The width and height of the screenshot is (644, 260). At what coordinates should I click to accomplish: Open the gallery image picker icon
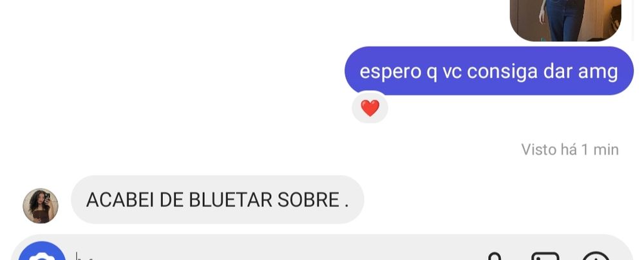[x=545, y=256]
